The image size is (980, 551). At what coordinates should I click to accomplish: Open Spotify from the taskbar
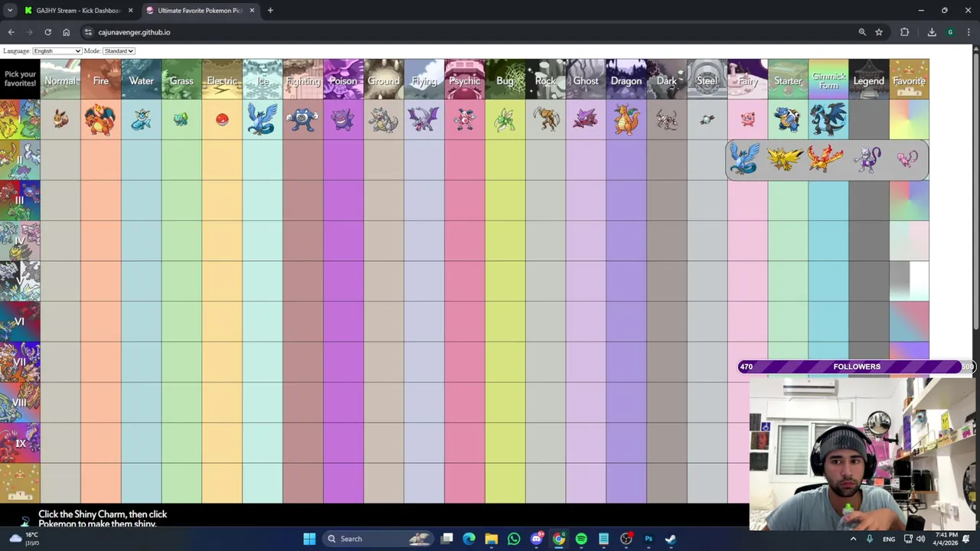[581, 539]
